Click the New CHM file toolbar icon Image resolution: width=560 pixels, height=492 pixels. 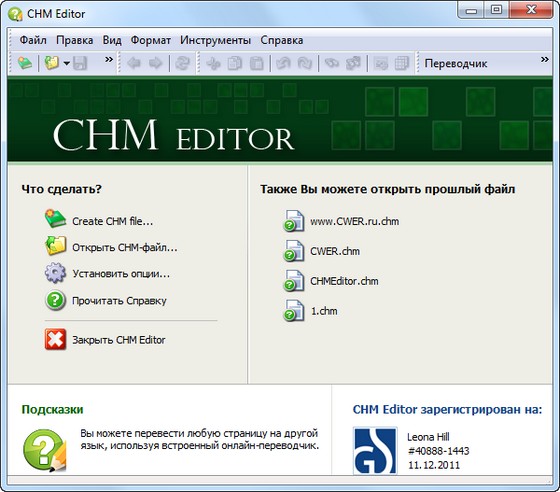tap(25, 63)
